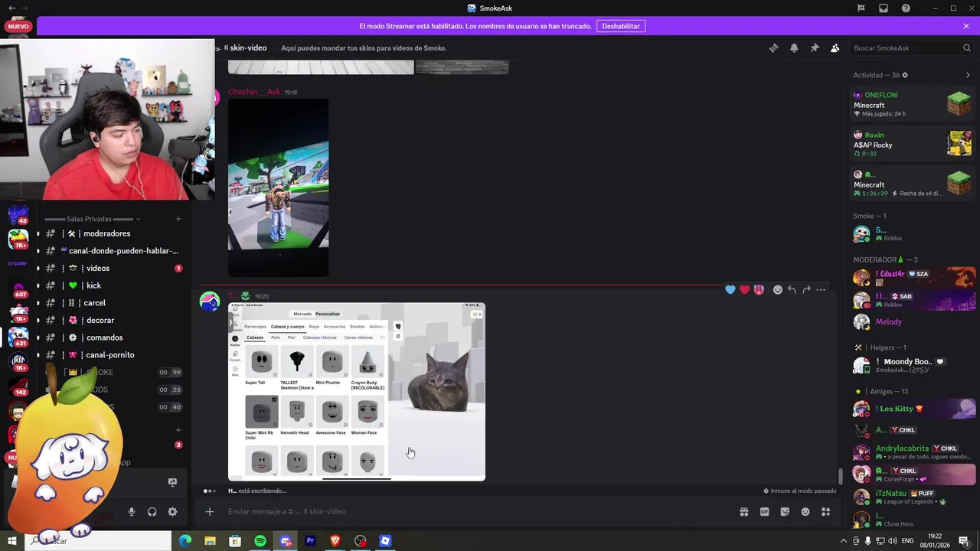Open member iTzNatsu profile

[913, 497]
